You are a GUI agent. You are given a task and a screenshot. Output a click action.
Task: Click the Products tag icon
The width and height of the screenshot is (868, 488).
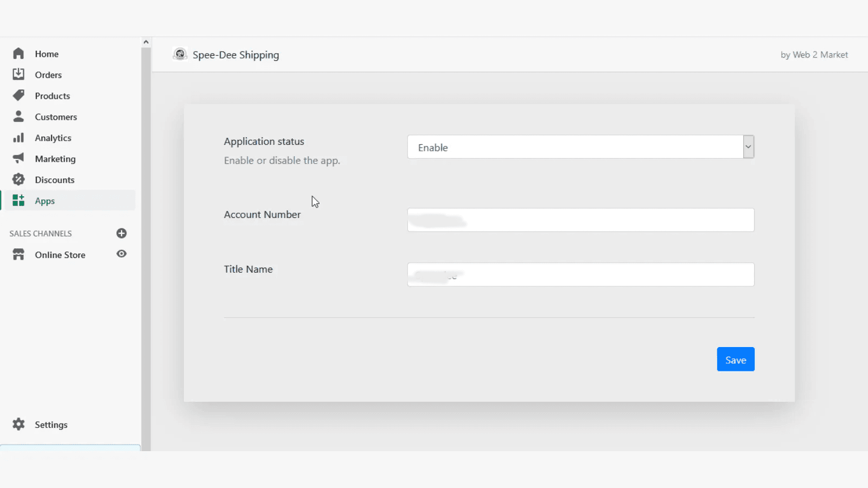18,95
